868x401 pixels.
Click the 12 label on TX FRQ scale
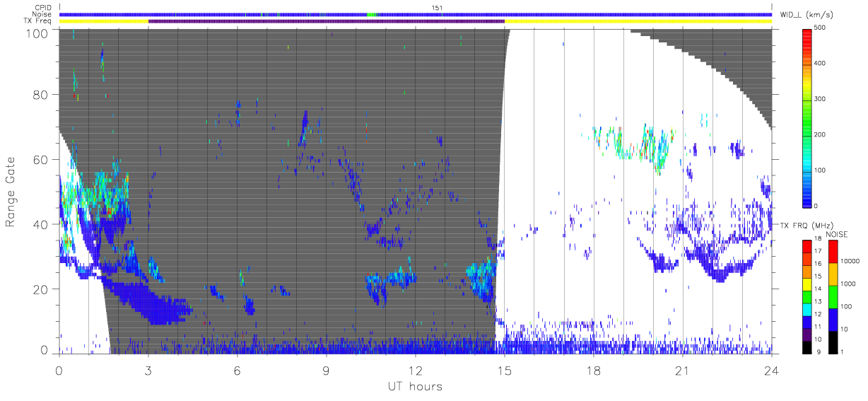coord(818,314)
